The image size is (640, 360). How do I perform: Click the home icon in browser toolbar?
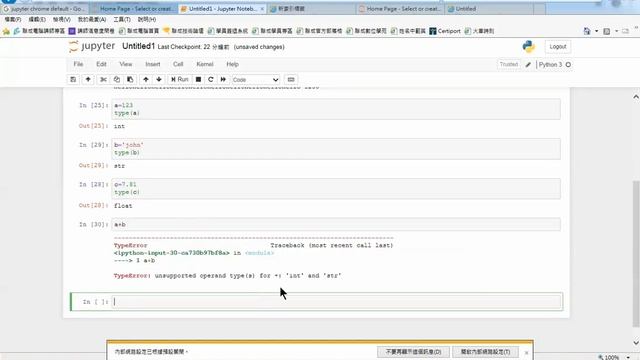click(x=587, y=31)
